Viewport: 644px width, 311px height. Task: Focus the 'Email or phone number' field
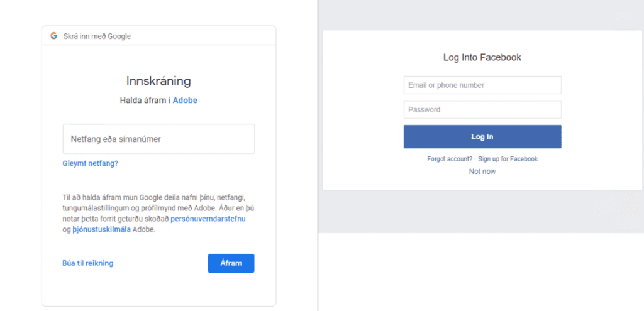482,85
